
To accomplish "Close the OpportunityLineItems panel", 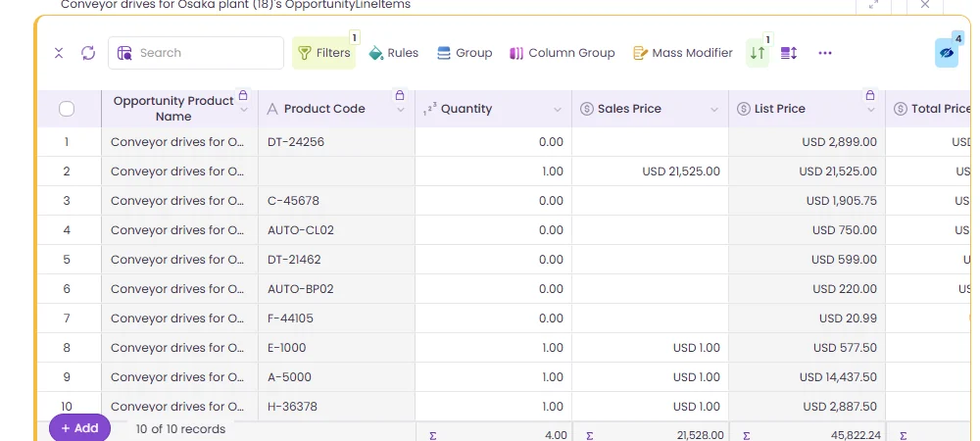I will [x=925, y=4].
